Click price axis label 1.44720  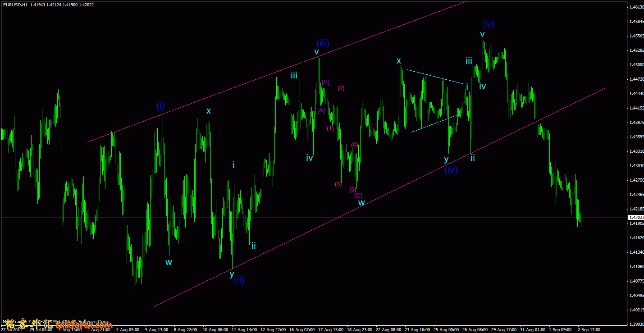pyautogui.click(x=636, y=79)
